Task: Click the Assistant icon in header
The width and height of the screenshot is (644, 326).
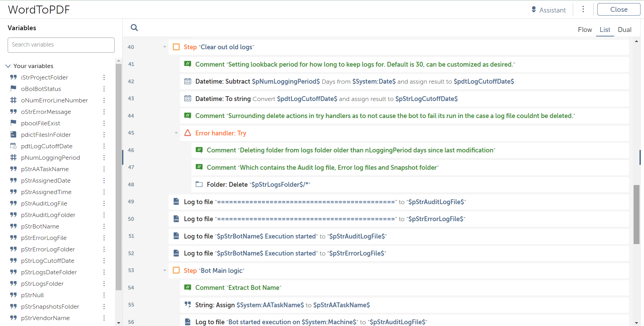Action: click(534, 9)
